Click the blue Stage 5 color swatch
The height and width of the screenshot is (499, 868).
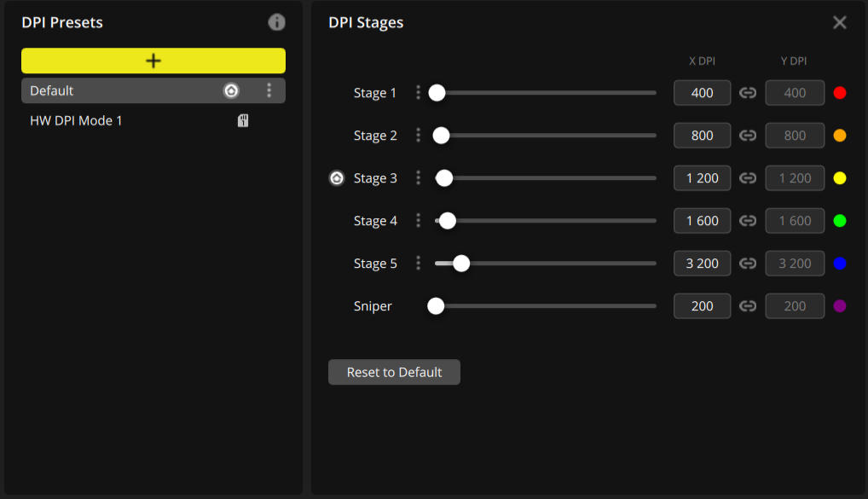(840, 264)
